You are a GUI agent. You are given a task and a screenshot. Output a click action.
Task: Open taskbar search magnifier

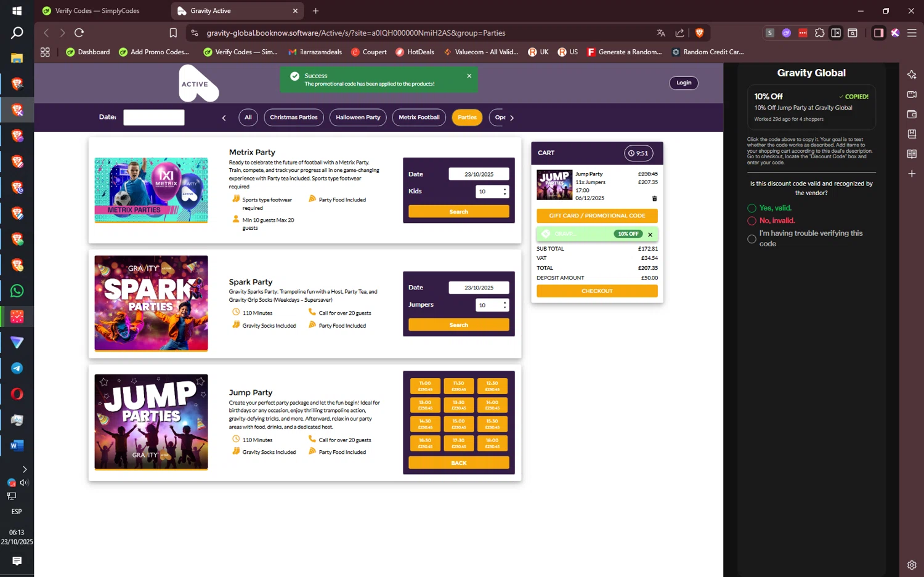(x=17, y=33)
